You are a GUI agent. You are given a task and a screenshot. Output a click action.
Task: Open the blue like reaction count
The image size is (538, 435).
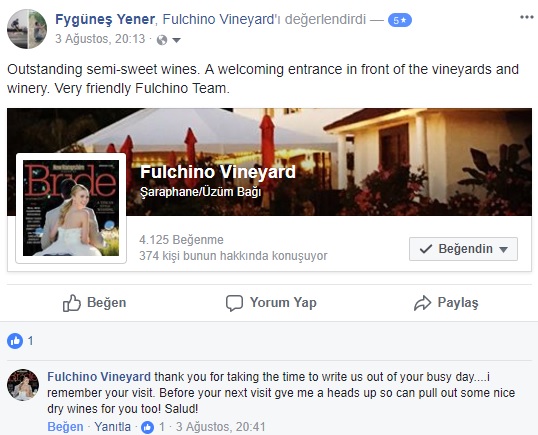tap(20, 341)
